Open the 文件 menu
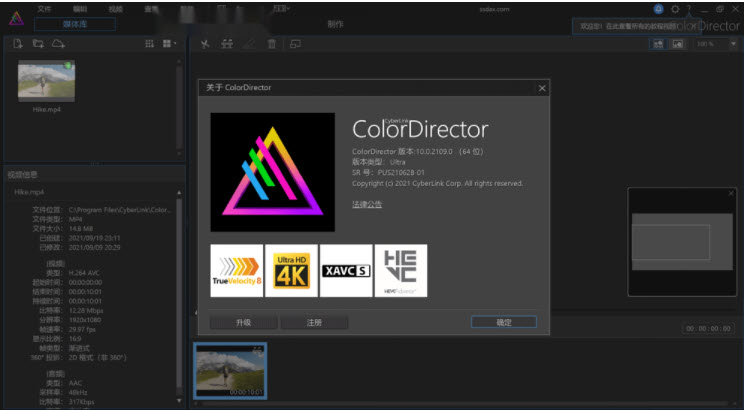The height and width of the screenshot is (410, 744). (x=44, y=8)
